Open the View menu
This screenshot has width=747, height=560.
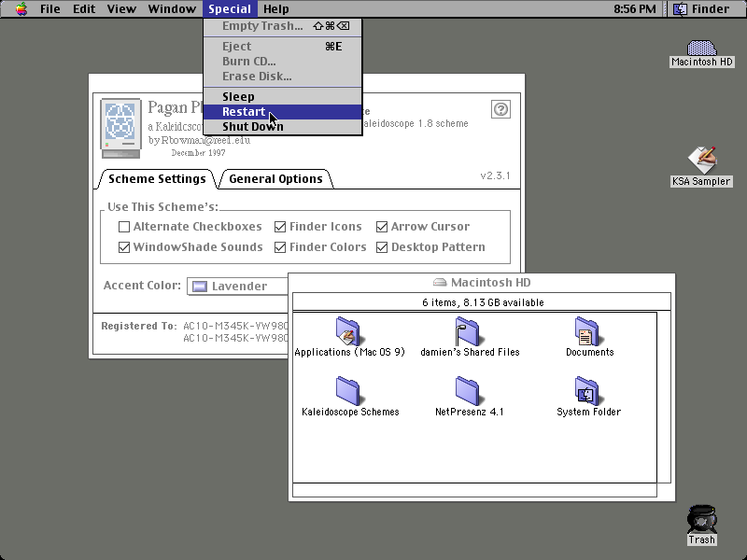(121, 8)
